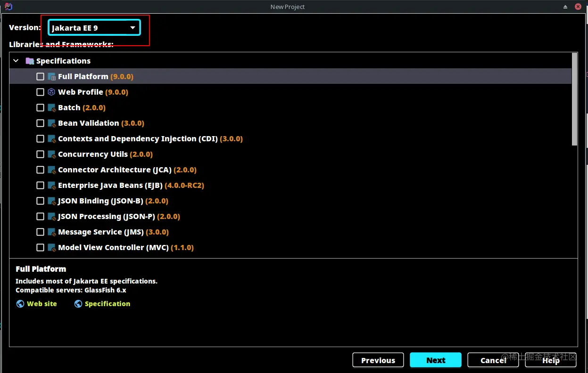This screenshot has width=588, height=373.
Task: Select the Concurrency Utils (2.0.0) label
Action: (x=105, y=154)
